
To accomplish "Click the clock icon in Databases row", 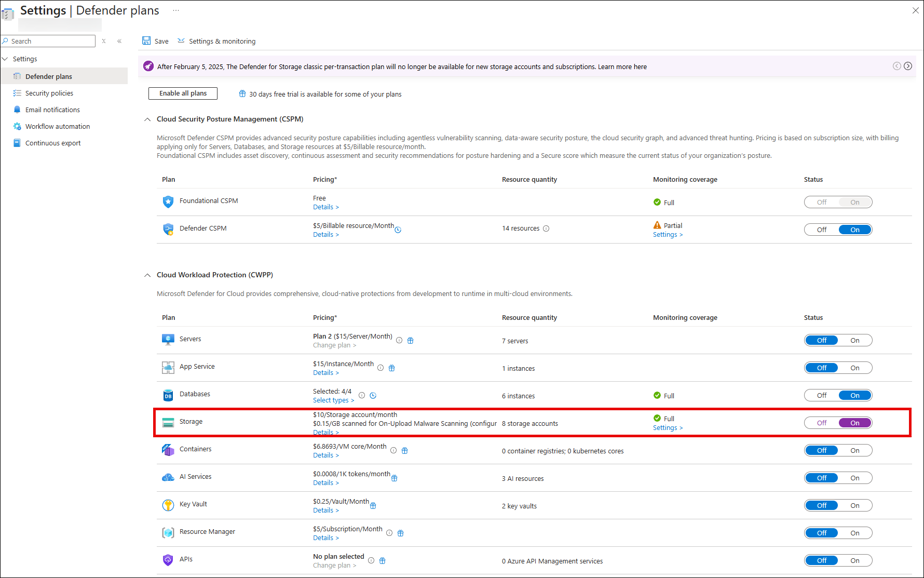I will [373, 396].
